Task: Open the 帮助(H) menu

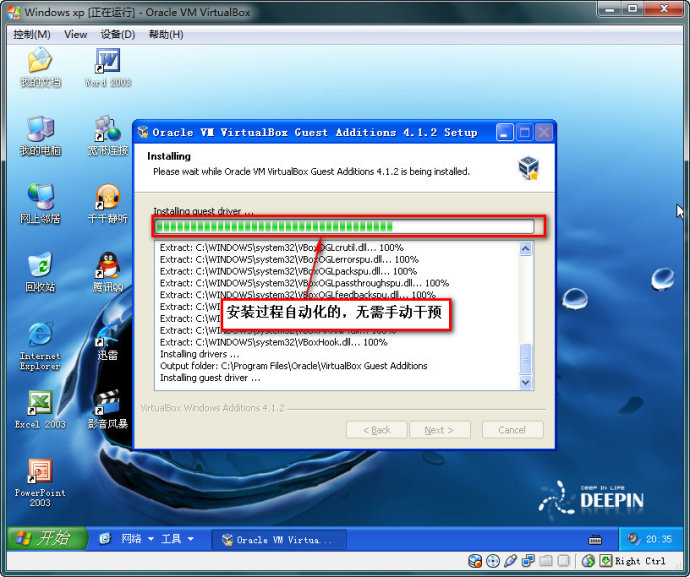Action: 166,34
